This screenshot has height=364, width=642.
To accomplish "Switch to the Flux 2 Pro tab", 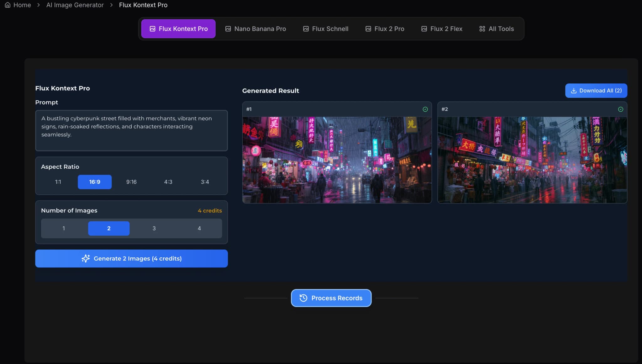I will coord(385,29).
